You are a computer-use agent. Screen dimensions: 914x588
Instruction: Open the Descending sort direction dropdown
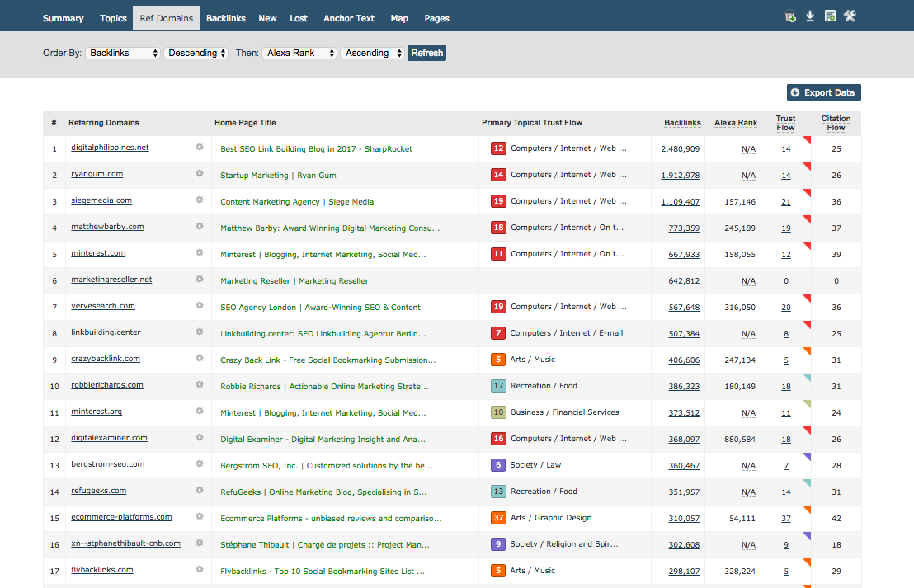pos(196,53)
